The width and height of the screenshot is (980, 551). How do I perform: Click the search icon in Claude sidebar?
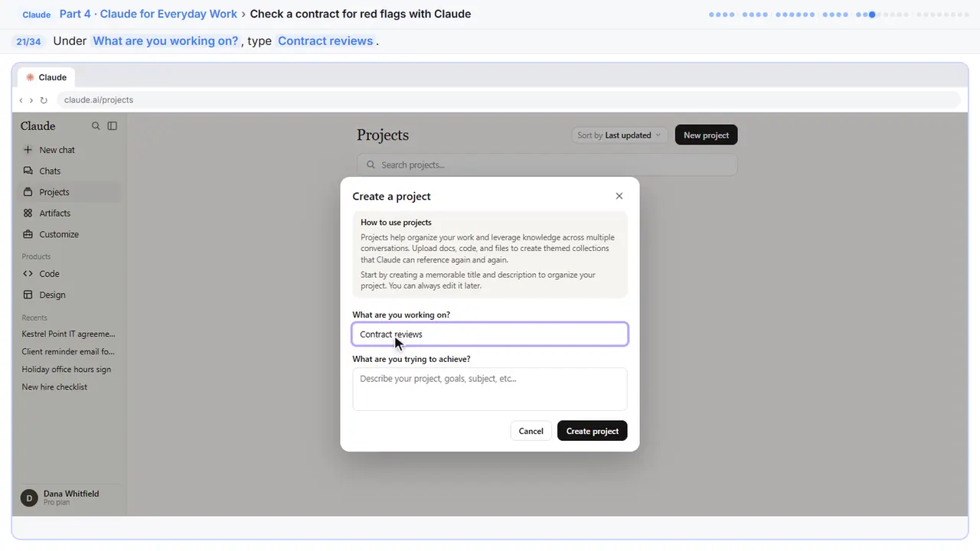point(96,126)
